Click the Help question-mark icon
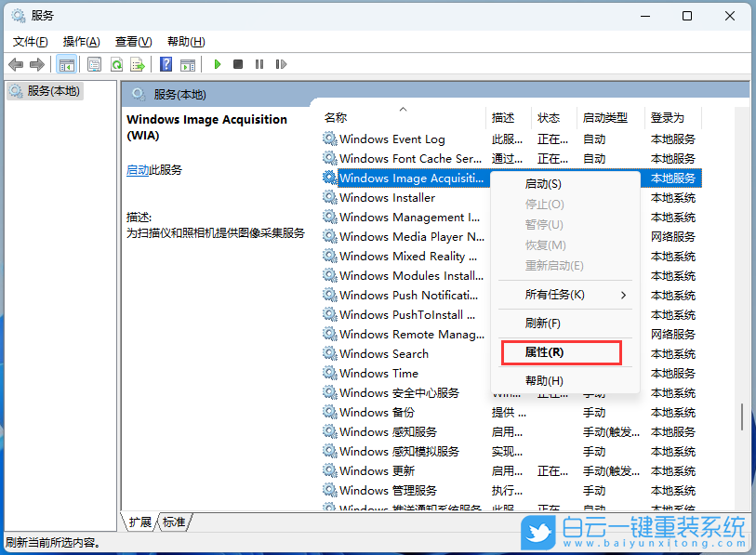 pyautogui.click(x=166, y=64)
